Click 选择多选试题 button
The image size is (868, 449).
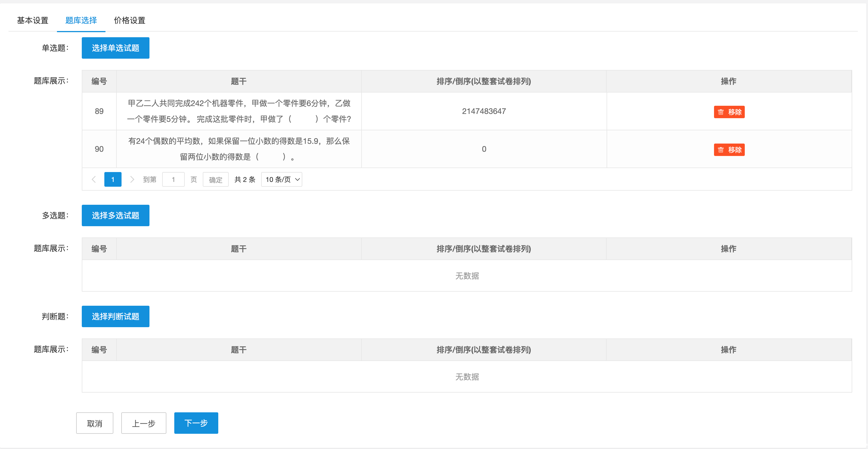[x=115, y=215]
